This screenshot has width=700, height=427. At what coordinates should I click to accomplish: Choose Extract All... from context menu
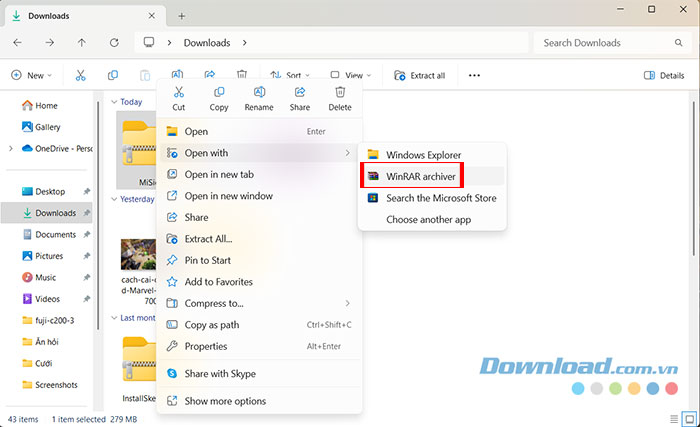[x=208, y=239]
